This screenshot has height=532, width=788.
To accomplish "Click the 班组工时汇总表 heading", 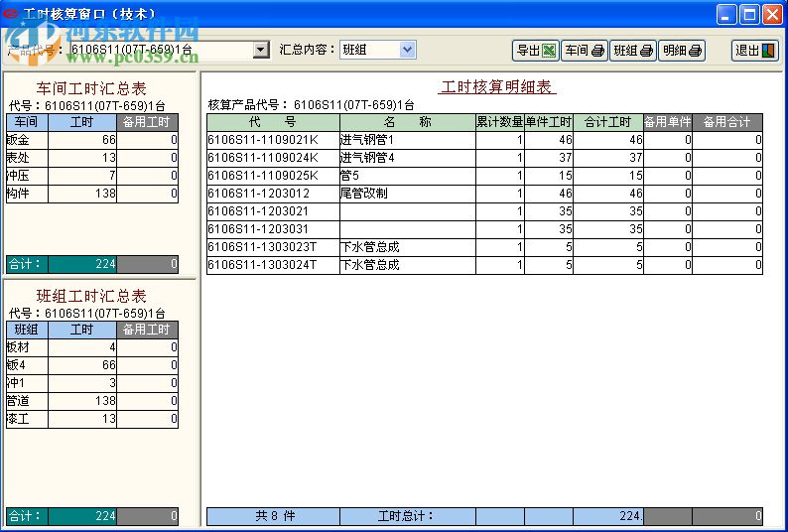I will point(91,296).
